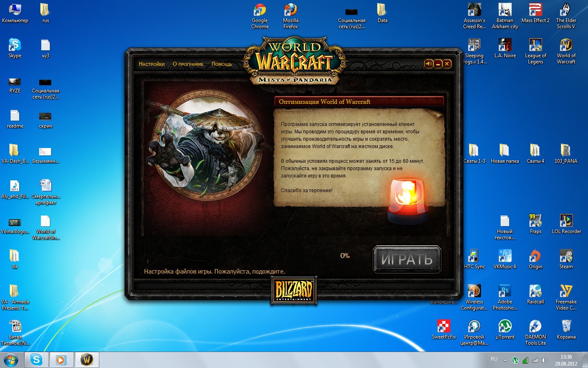Select the LOL Recorder shortcut
The width and height of the screenshot is (588, 368).
(566, 224)
